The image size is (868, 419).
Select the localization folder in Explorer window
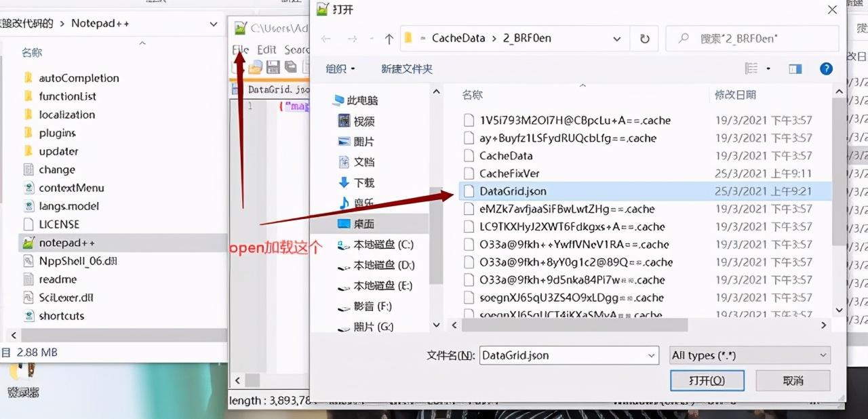(x=58, y=115)
